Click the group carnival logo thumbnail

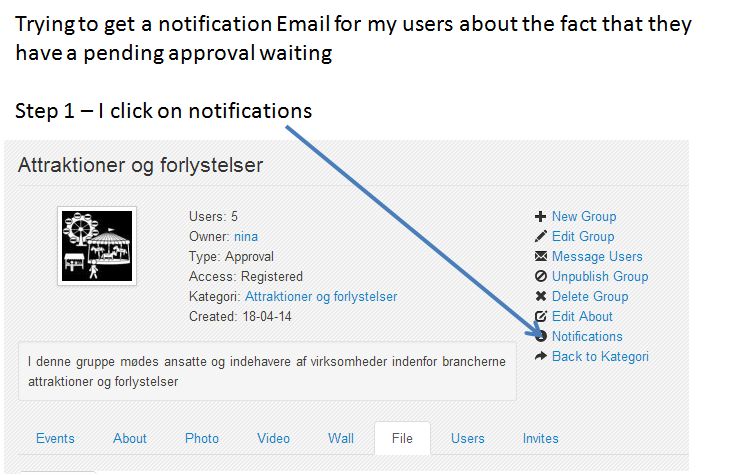coord(97,246)
